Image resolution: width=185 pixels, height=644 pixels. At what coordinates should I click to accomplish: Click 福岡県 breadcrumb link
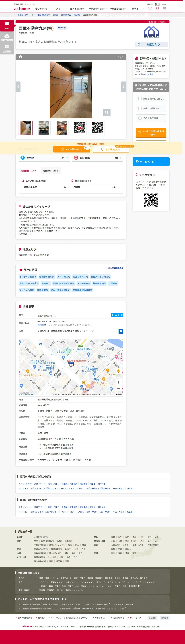tap(55, 15)
